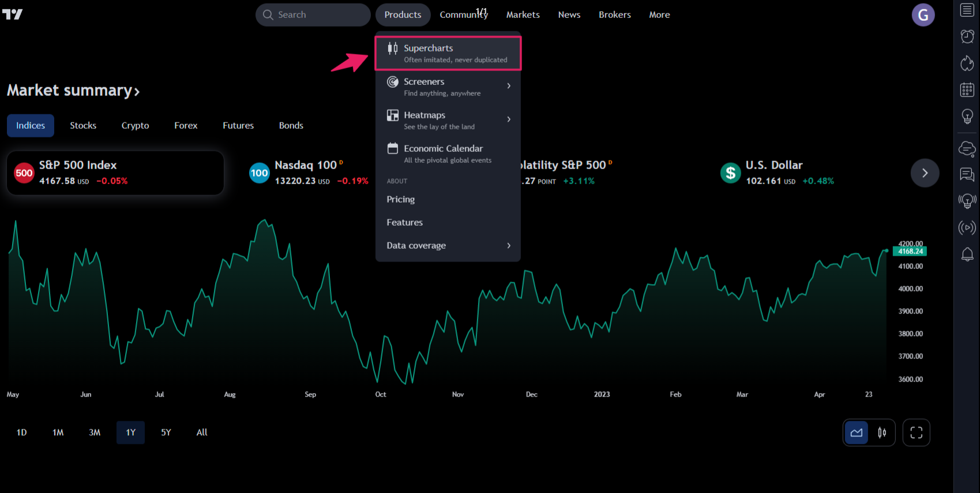980x493 pixels.
Task: Expand the Data coverage submenu arrow
Action: click(x=509, y=245)
